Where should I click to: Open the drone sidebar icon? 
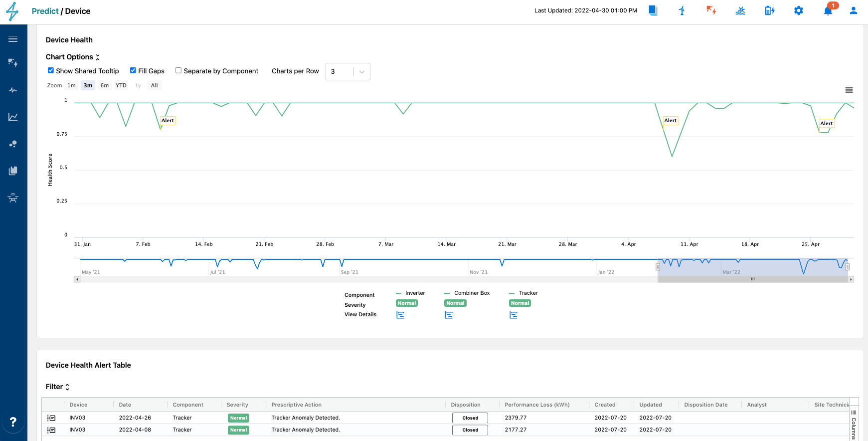point(13,198)
